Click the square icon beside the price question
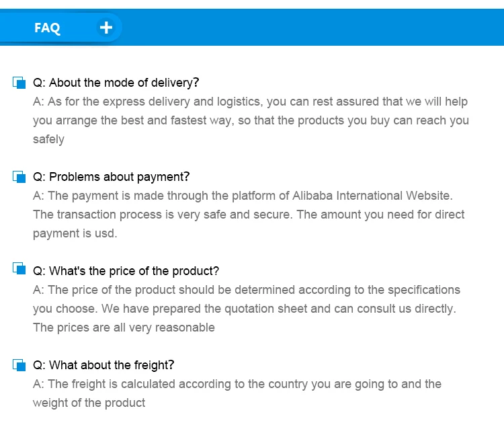 tap(19, 270)
